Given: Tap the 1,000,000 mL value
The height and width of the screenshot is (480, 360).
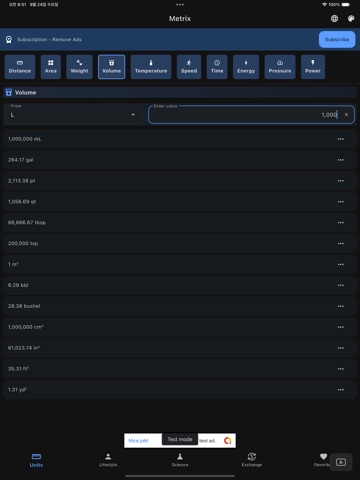Looking at the screenshot, I should [x=25, y=139].
